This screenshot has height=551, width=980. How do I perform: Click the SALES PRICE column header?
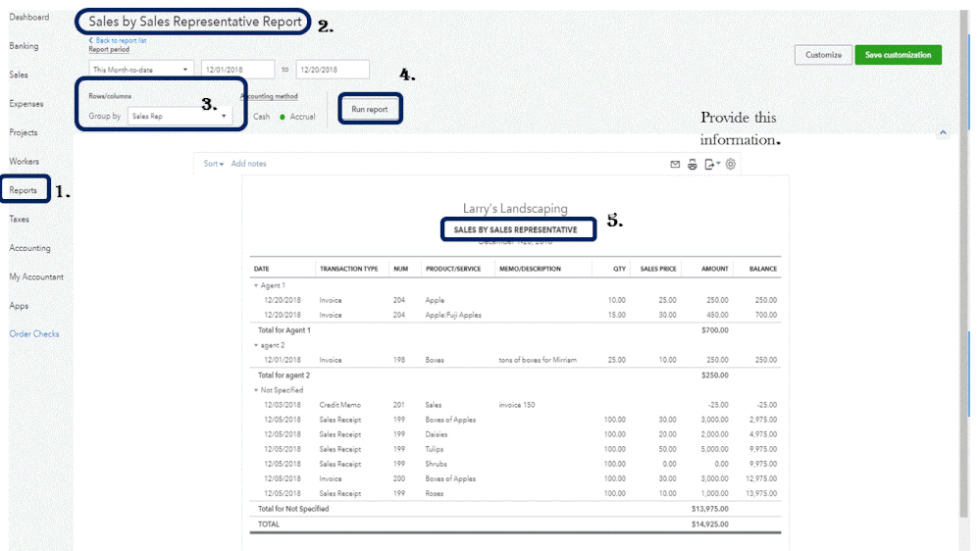(x=658, y=269)
